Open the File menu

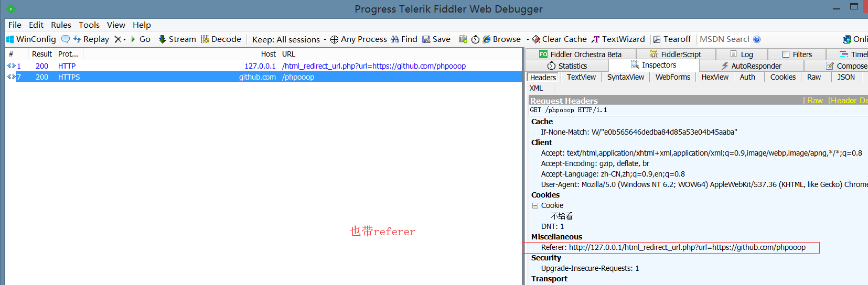[x=15, y=25]
